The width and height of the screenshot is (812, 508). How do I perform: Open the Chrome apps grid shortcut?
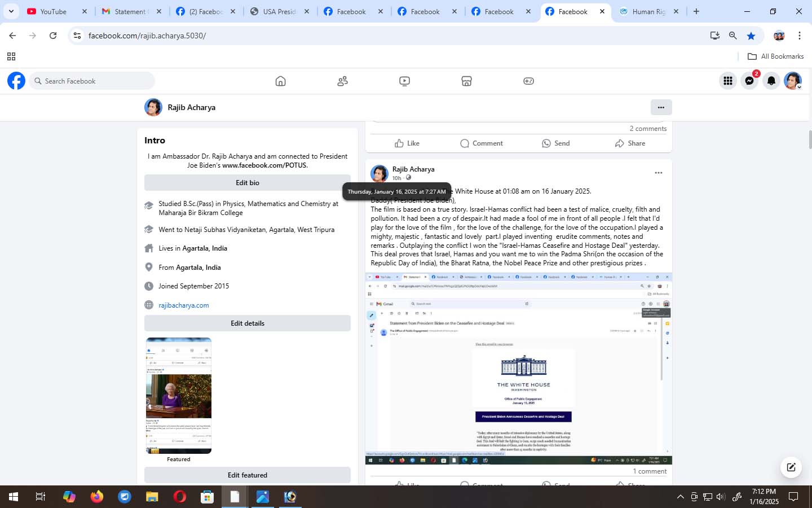[11, 56]
